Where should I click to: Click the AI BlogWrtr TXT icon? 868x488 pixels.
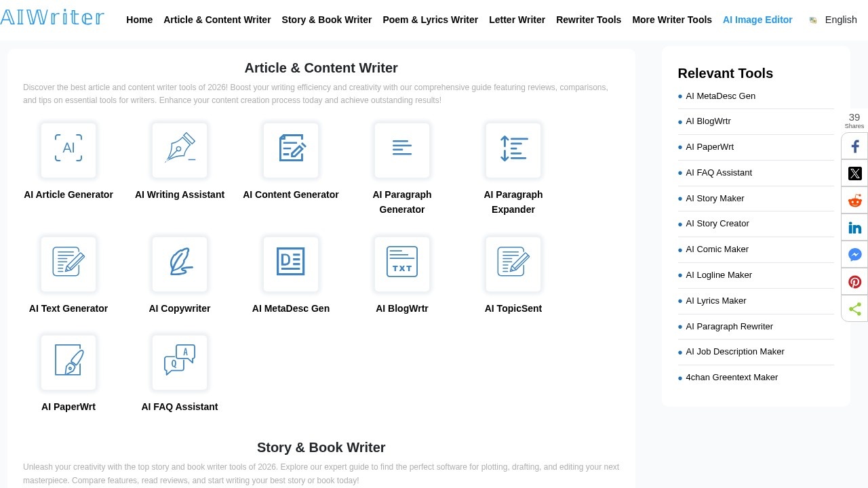click(402, 264)
